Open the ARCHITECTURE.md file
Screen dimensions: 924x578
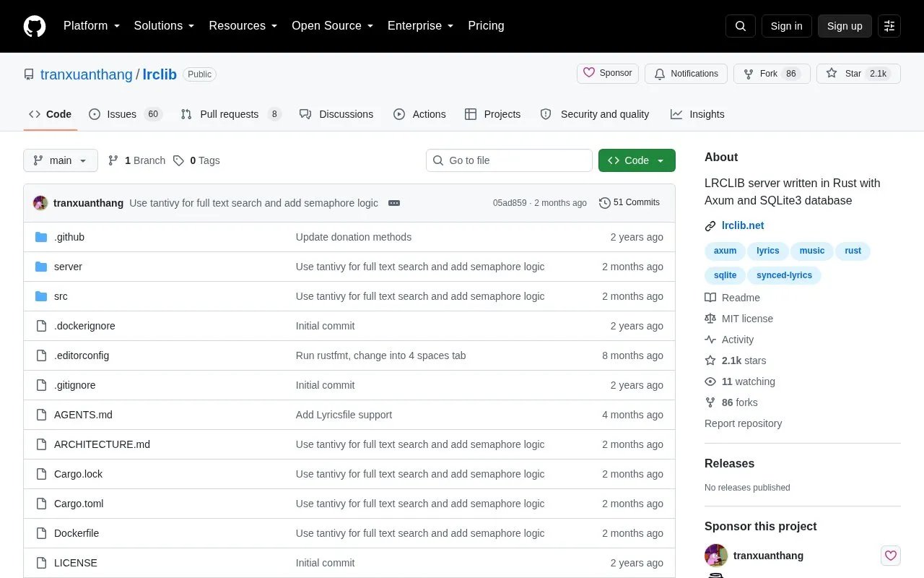click(102, 444)
